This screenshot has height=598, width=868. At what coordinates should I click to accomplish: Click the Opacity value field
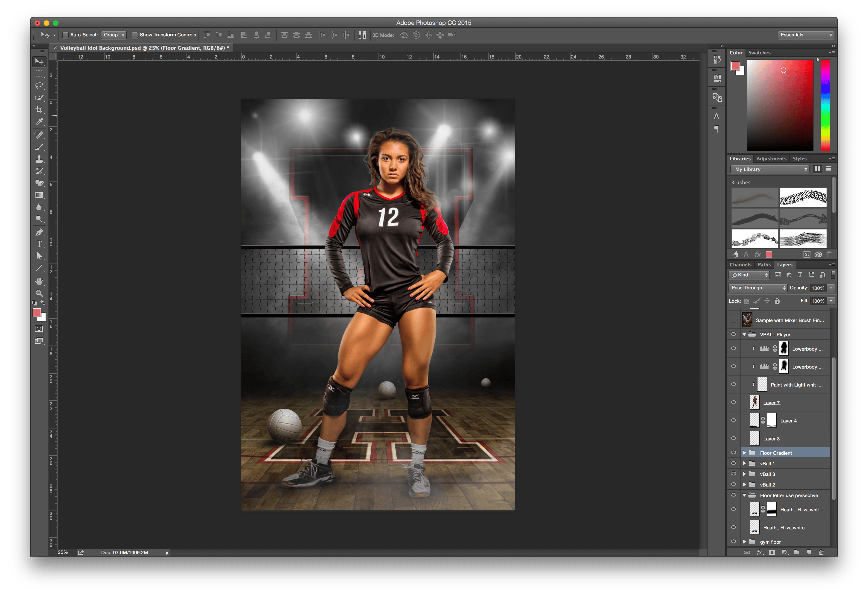pos(818,288)
